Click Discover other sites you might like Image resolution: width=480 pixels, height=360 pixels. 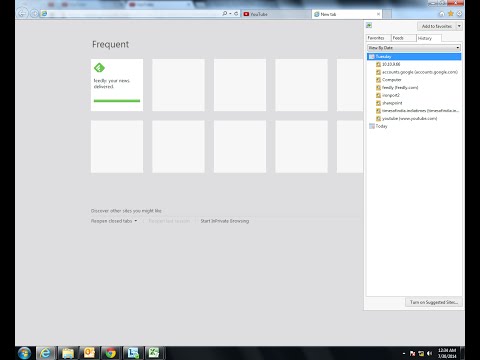point(126,211)
